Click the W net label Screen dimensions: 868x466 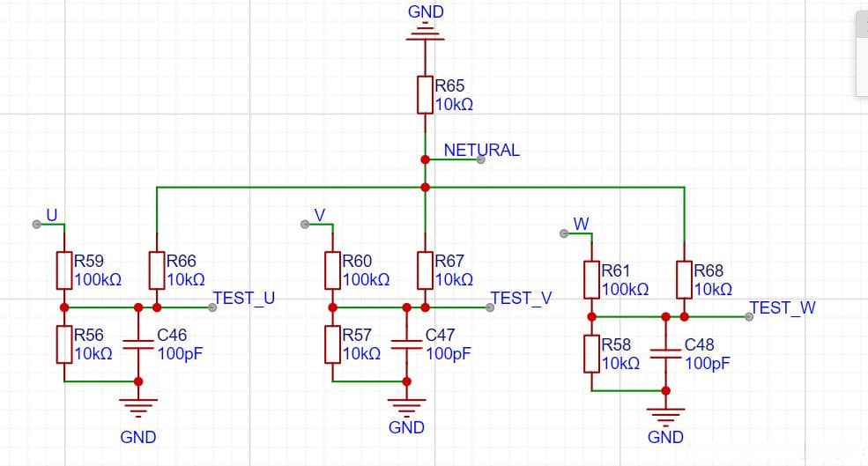tap(582, 224)
